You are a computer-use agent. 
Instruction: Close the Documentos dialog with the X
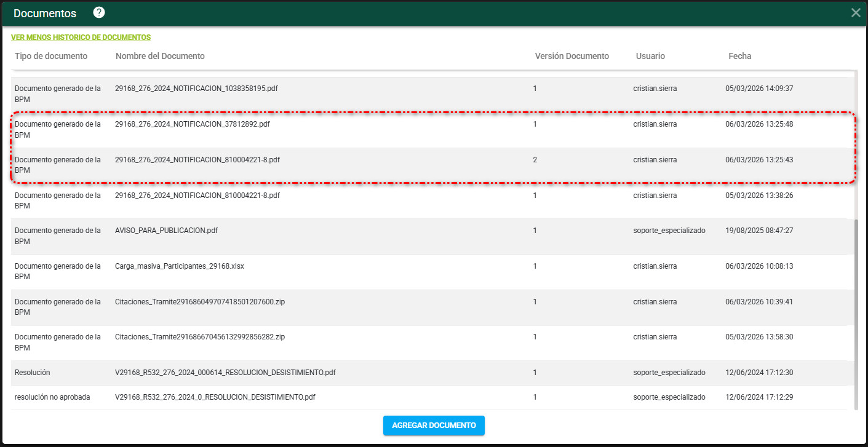tap(855, 13)
